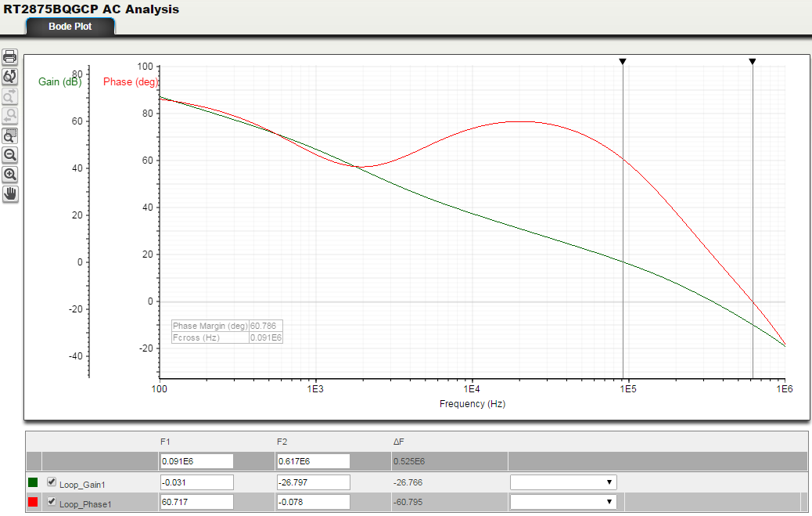Click the Redo zoom arrow icon
This screenshot has height=516, width=812.
click(x=10, y=96)
